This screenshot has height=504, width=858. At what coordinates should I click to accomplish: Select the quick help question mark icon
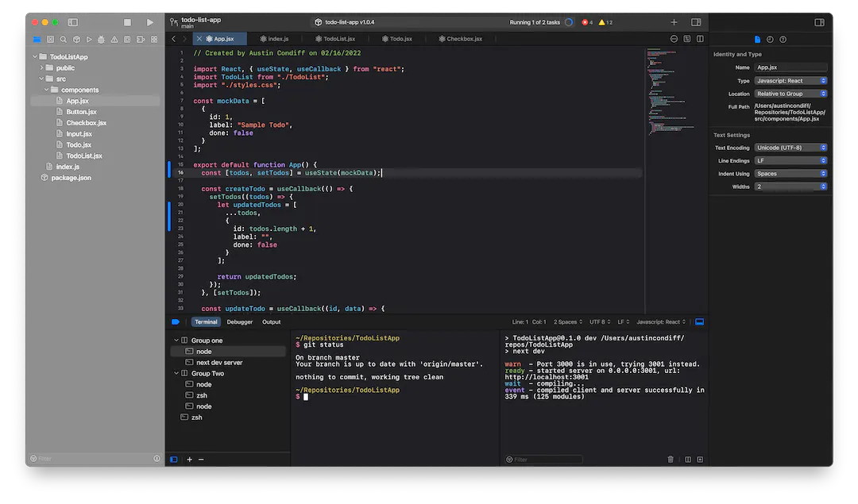tap(783, 40)
